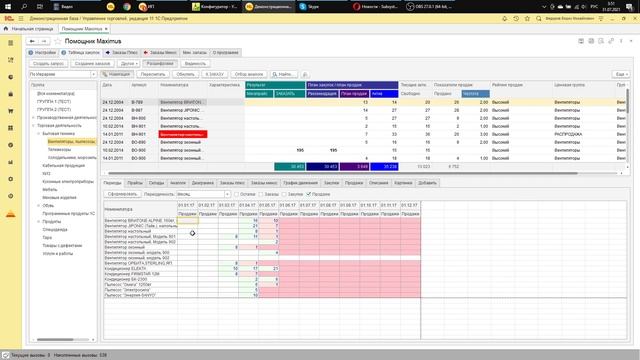
Task: Click the home icon of Начальная страница
Action: pos(6,29)
